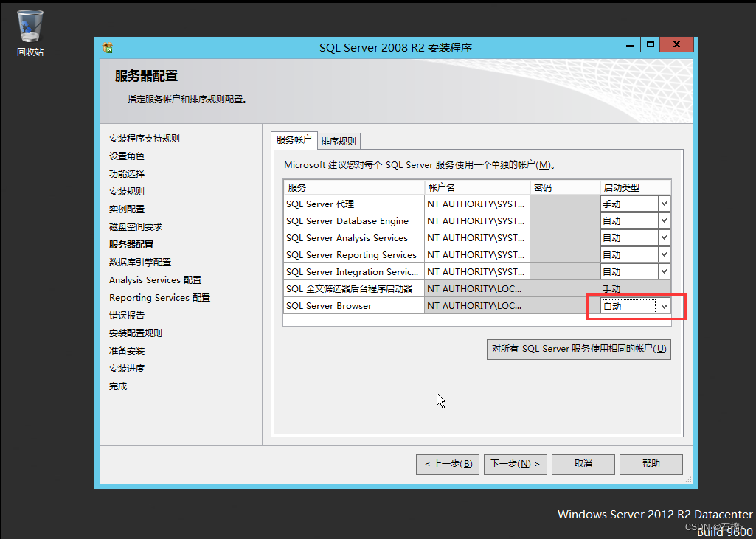Open startup type dropdown for SQL Server Database Engine

coord(665,220)
